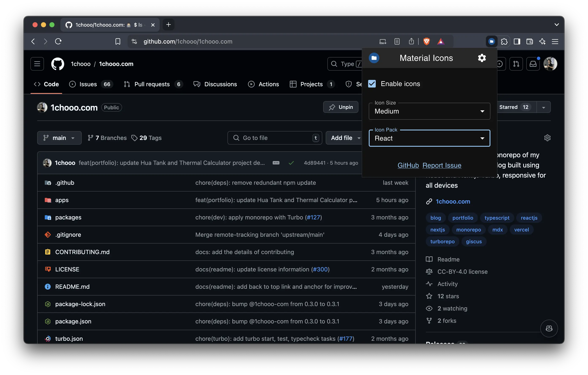Open the Projects tab

point(312,84)
